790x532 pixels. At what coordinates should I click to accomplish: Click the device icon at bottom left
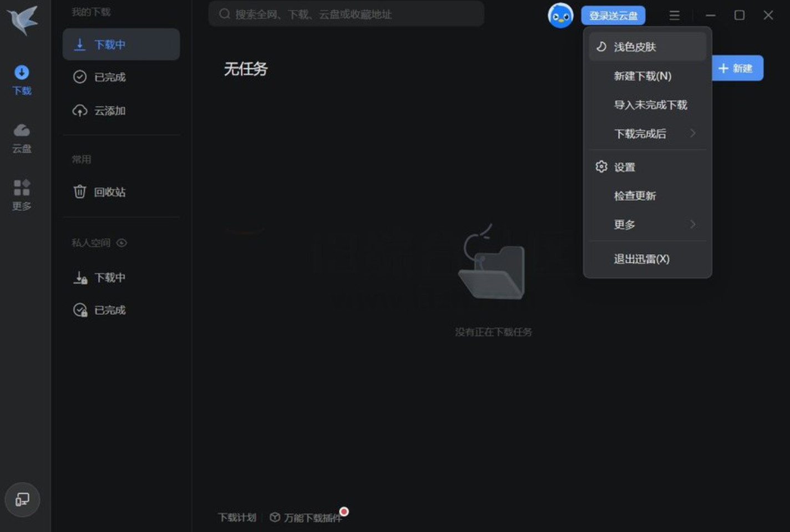click(22, 500)
